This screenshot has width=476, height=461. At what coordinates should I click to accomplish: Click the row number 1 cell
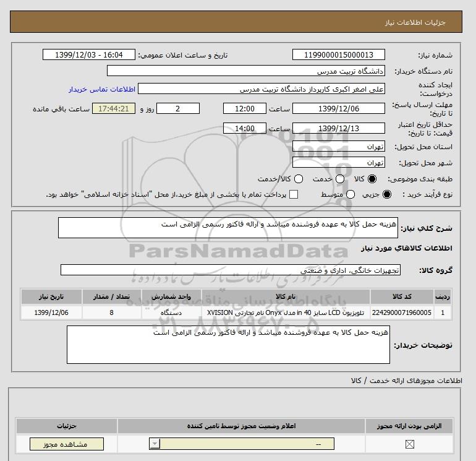click(443, 312)
